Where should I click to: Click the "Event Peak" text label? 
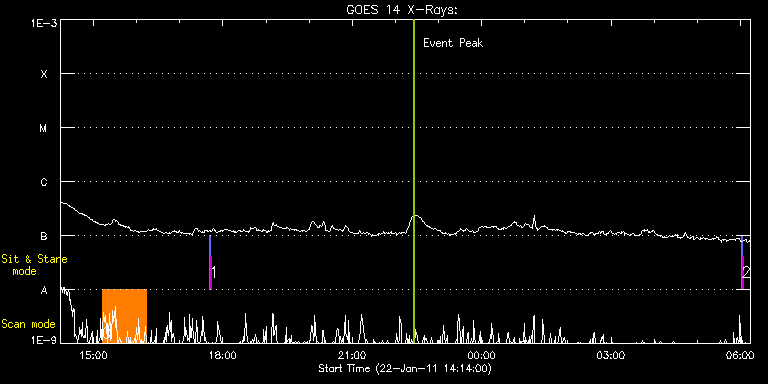click(x=453, y=43)
